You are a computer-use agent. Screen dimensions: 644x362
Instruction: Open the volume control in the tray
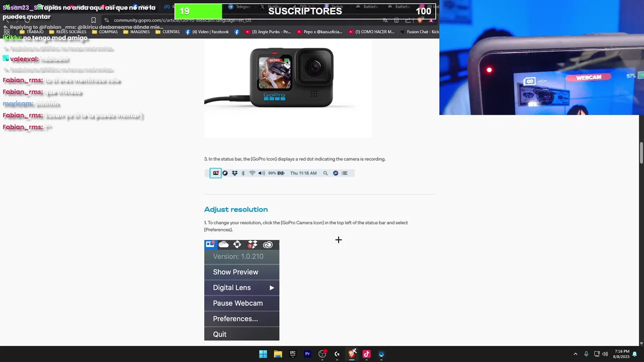point(605,354)
